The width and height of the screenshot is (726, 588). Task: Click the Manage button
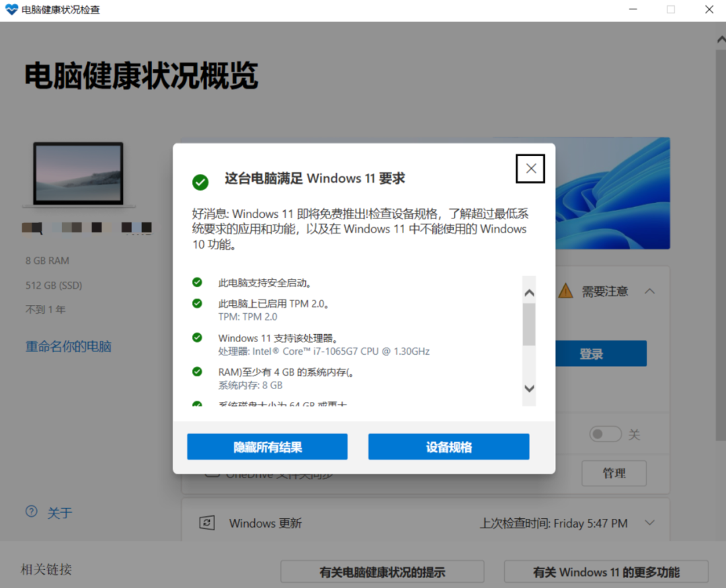point(614,473)
